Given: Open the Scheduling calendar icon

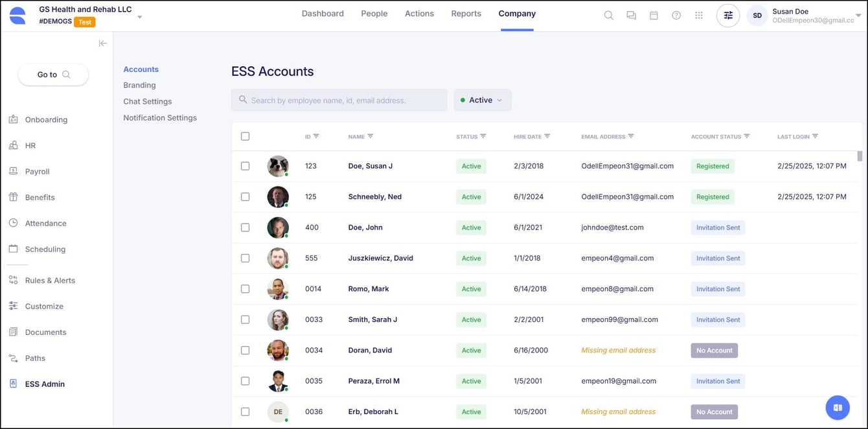Looking at the screenshot, I should (x=14, y=249).
